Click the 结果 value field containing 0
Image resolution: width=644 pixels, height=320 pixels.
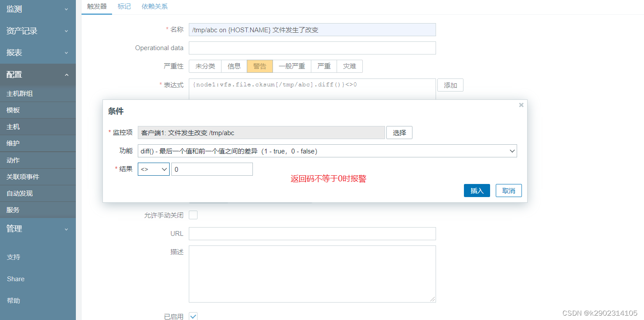click(212, 169)
